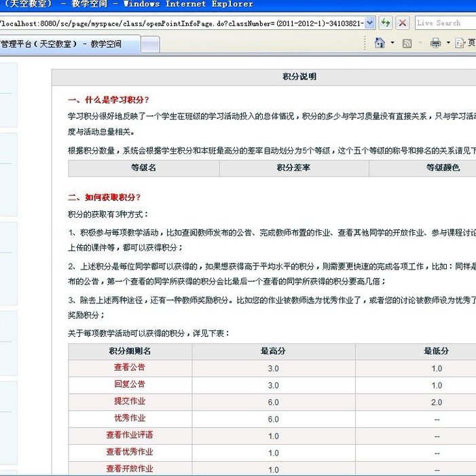Viewport: 476px width, 476px height.
Task: Click the Refresh icon beside the address bar
Action: click(x=386, y=23)
